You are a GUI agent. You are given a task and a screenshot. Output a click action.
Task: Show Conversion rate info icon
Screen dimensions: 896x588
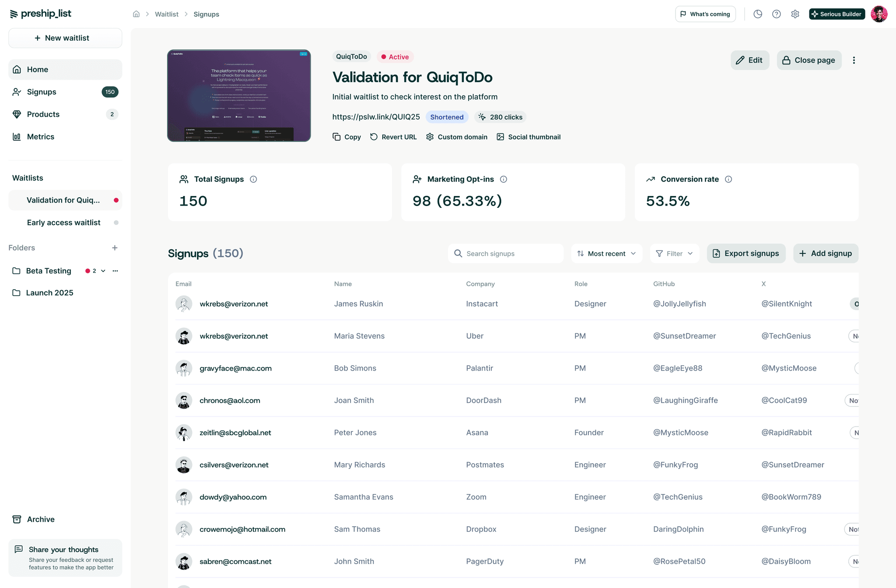click(728, 179)
